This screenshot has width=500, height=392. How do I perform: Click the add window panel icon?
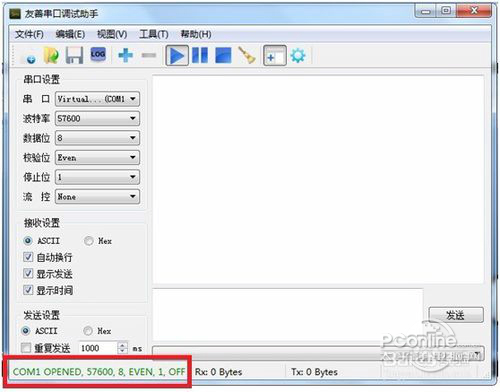275,55
